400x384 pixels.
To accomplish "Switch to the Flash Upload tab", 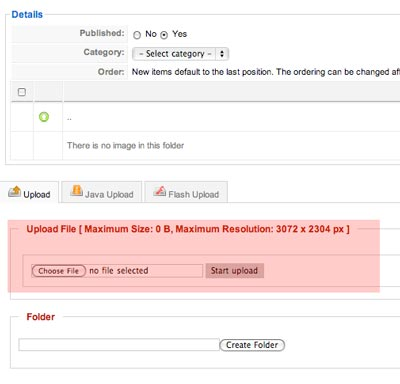I will tap(186, 192).
